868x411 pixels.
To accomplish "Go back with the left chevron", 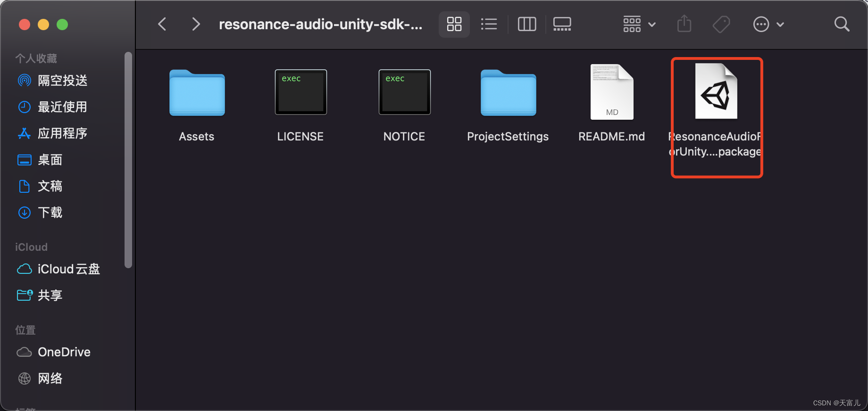I will coord(162,24).
